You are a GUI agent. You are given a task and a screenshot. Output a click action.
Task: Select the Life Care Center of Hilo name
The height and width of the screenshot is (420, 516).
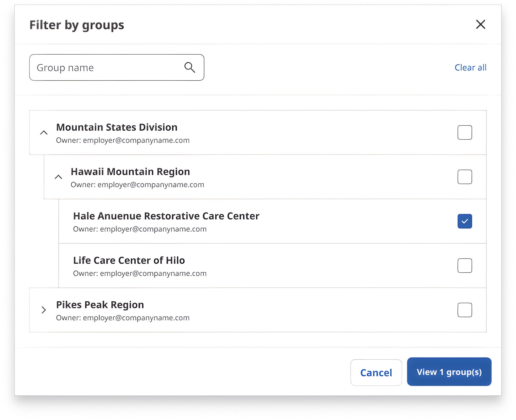point(129,260)
